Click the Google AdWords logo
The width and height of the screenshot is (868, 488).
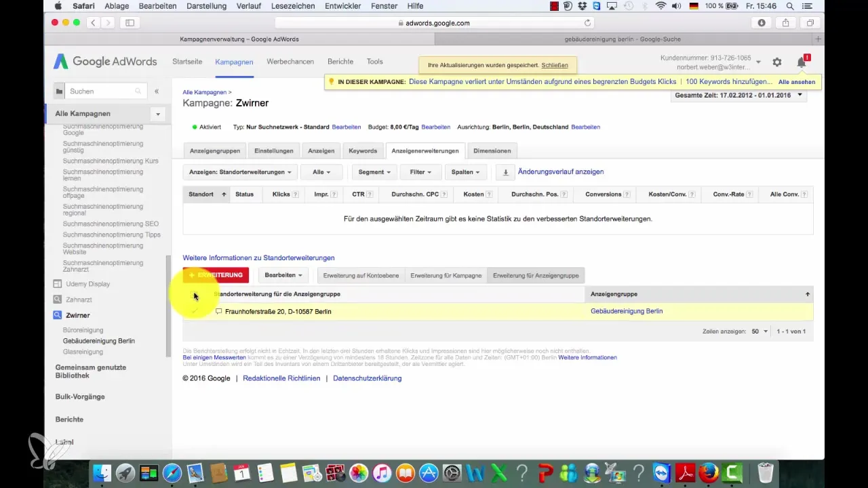point(105,61)
